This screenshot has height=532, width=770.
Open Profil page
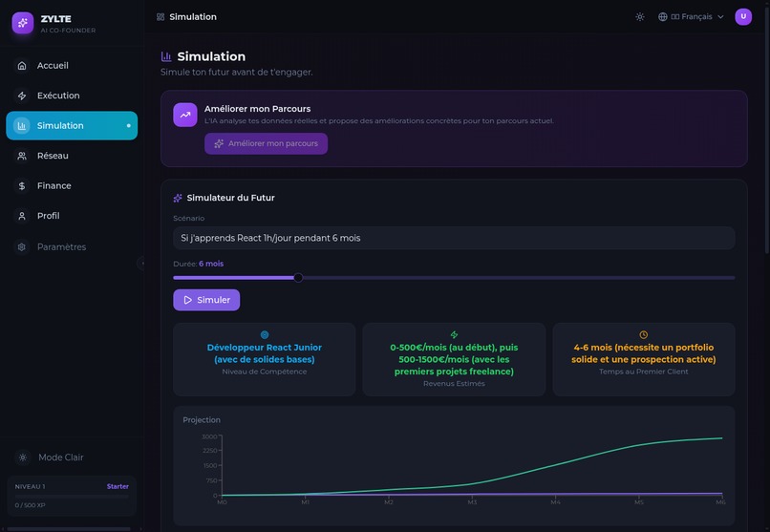[x=72, y=216]
